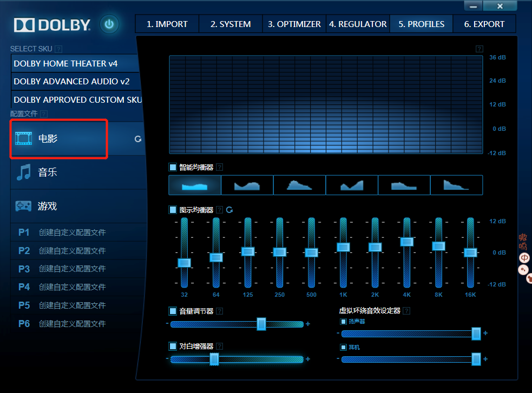Create custom profile P4
The width and height of the screenshot is (532, 393).
pyautogui.click(x=78, y=287)
